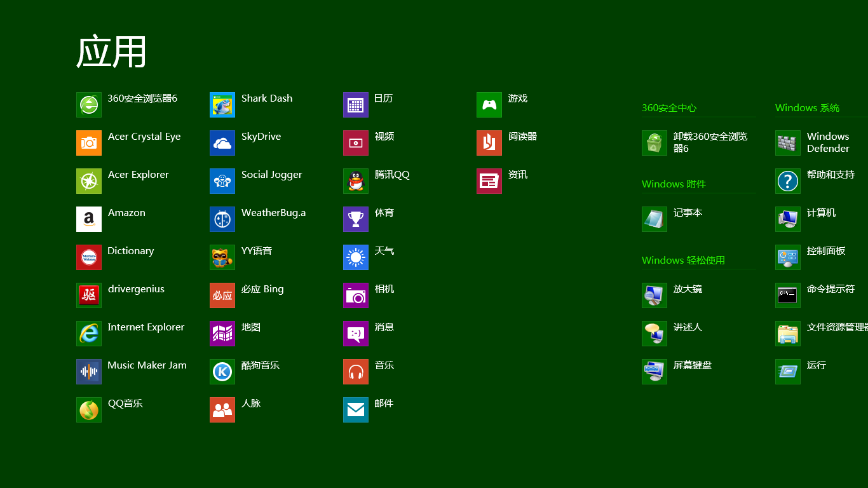Click the 邮件 mail envelope icon
Image resolution: width=868 pixels, height=488 pixels.
356,410
